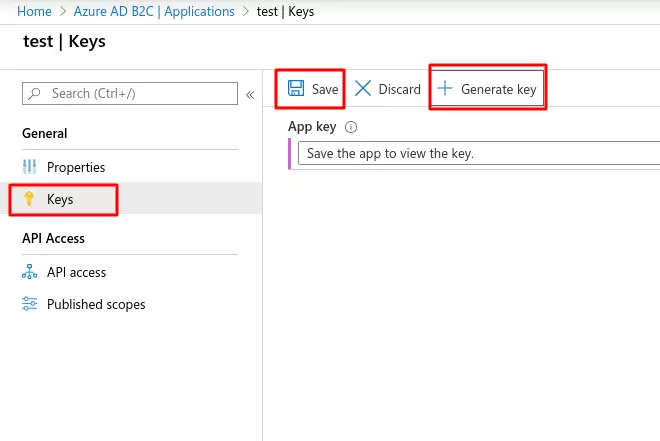The width and height of the screenshot is (660, 441).
Task: Click the Discard button label
Action: click(399, 89)
